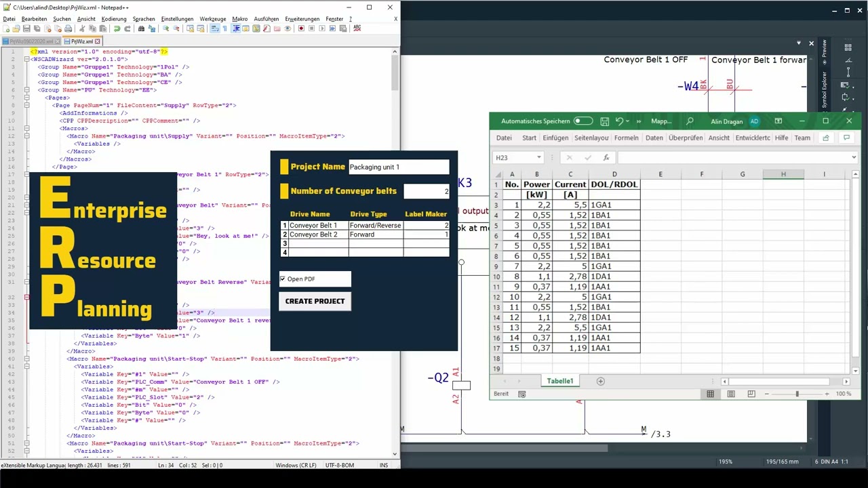Add a new sheet with plus icon

tap(600, 382)
